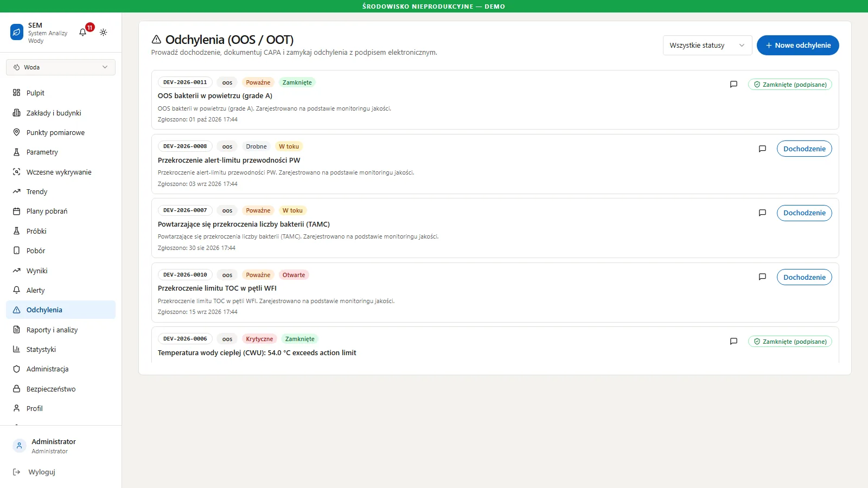
Task: Open comments icon for DEV-2026-0010
Action: click(x=762, y=277)
